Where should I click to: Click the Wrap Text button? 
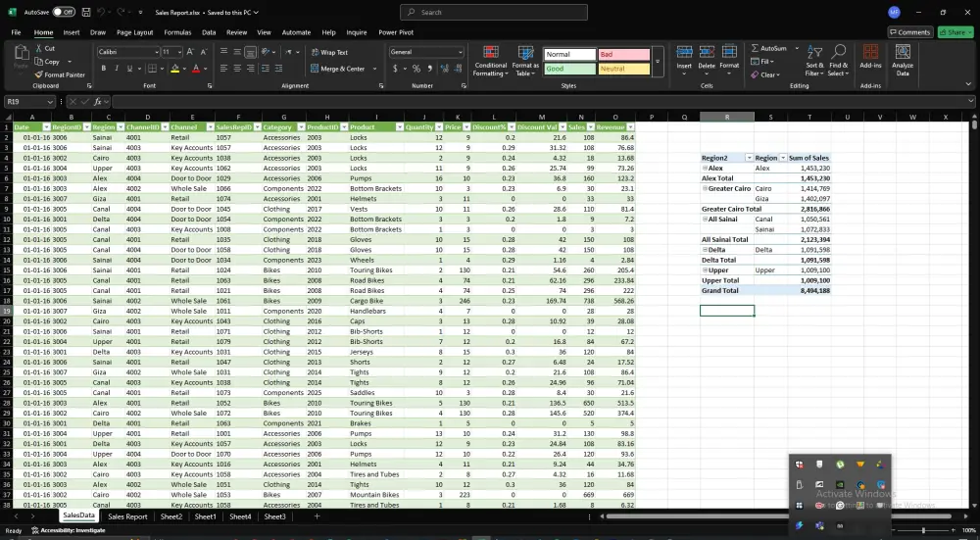click(x=329, y=53)
